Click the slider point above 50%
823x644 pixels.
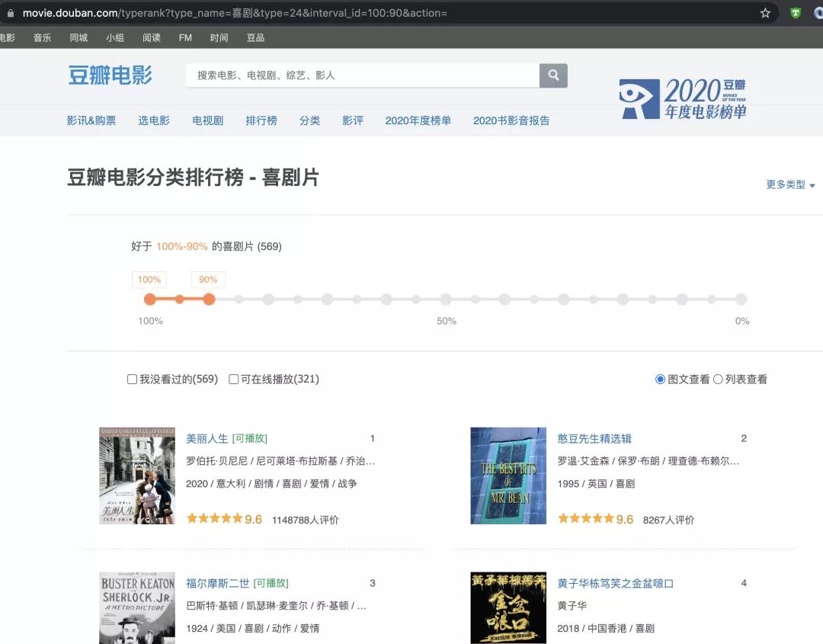(x=446, y=300)
